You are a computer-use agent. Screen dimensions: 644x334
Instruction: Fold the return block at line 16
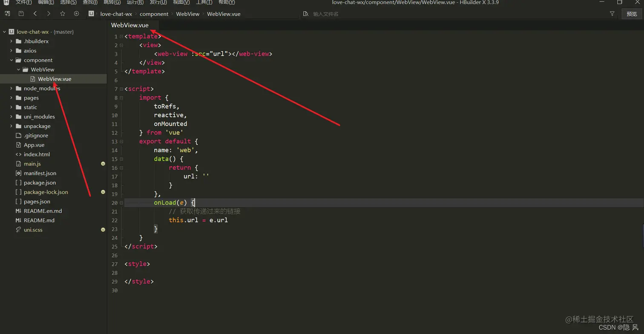pyautogui.click(x=121, y=167)
